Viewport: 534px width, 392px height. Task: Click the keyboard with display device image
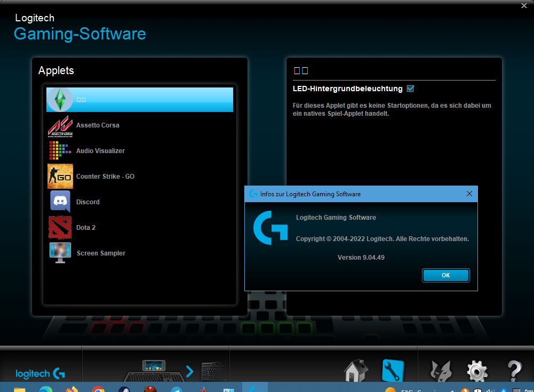(x=154, y=371)
